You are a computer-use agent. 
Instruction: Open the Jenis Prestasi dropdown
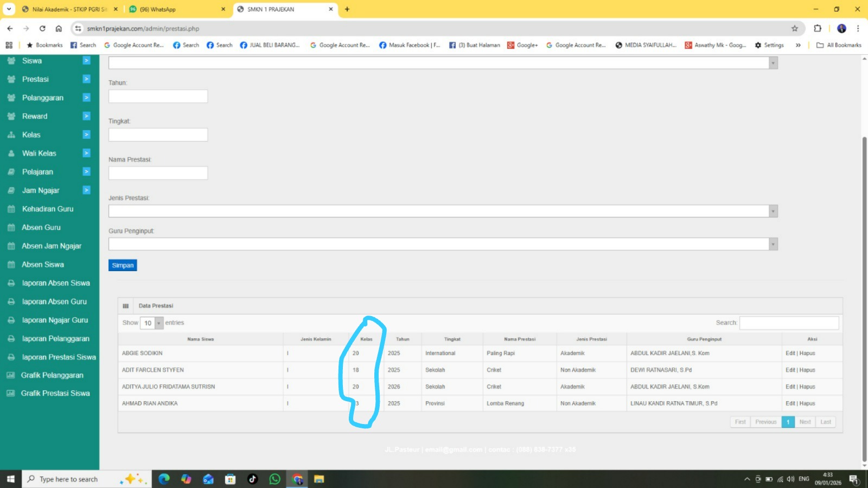tap(443, 211)
